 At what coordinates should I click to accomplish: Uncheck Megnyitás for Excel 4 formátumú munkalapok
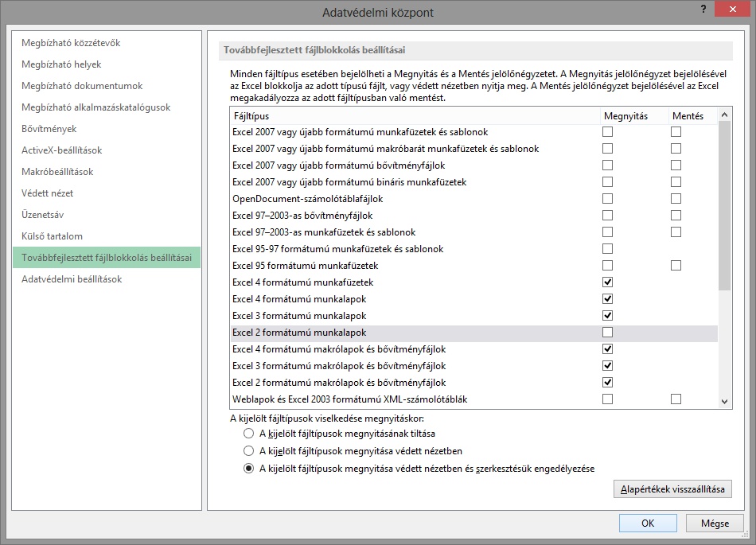click(x=607, y=299)
